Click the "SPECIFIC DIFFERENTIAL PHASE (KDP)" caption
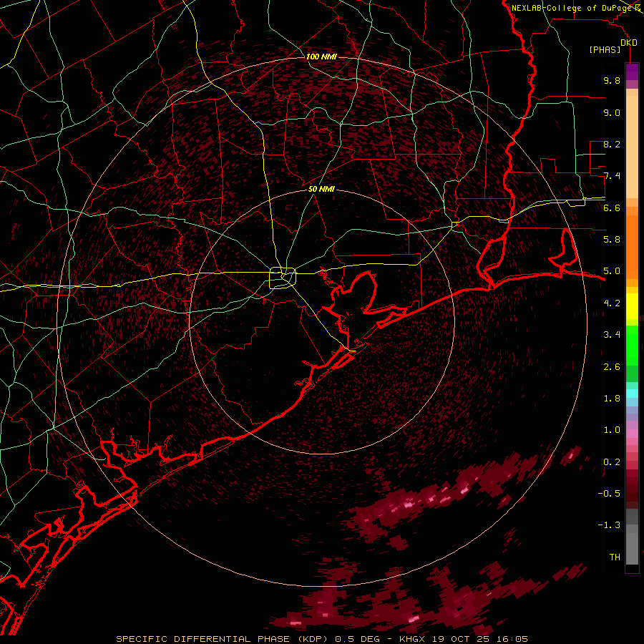 coord(223,639)
